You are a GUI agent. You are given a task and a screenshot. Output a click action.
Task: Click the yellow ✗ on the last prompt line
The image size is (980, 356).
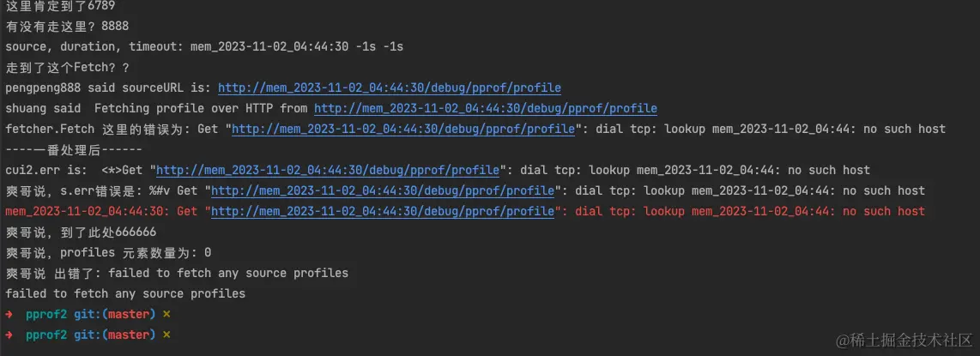click(166, 335)
